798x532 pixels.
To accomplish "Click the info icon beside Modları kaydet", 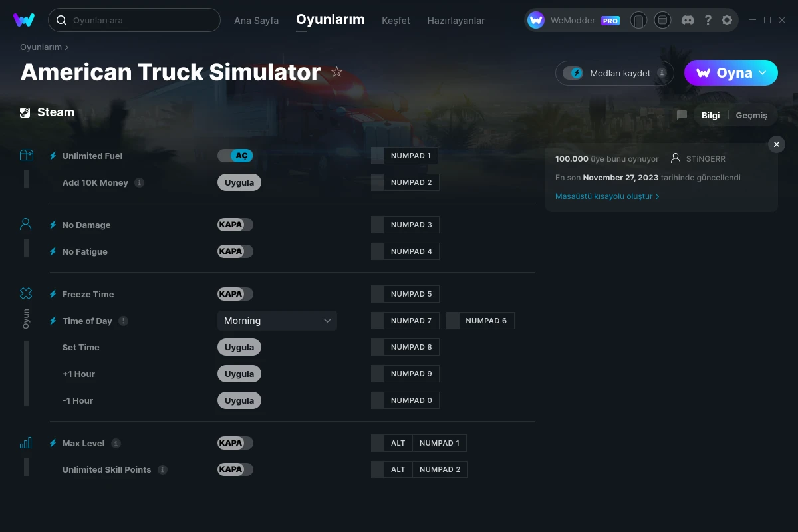I will pos(662,73).
